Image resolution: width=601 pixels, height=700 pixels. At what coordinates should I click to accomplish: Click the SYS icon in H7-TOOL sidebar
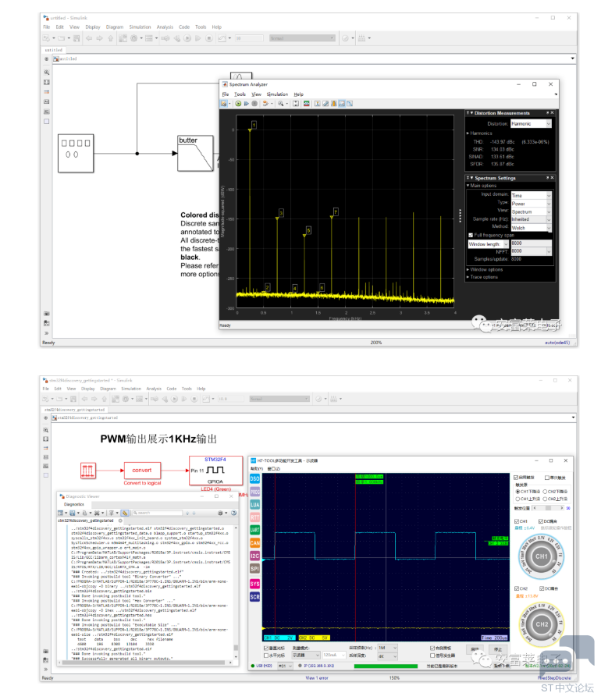tap(254, 584)
